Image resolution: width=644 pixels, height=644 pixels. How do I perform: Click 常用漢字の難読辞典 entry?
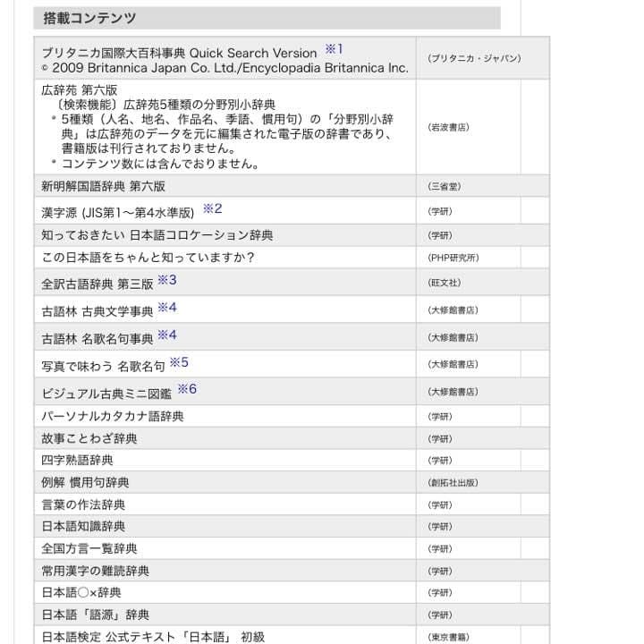[x=96, y=571]
